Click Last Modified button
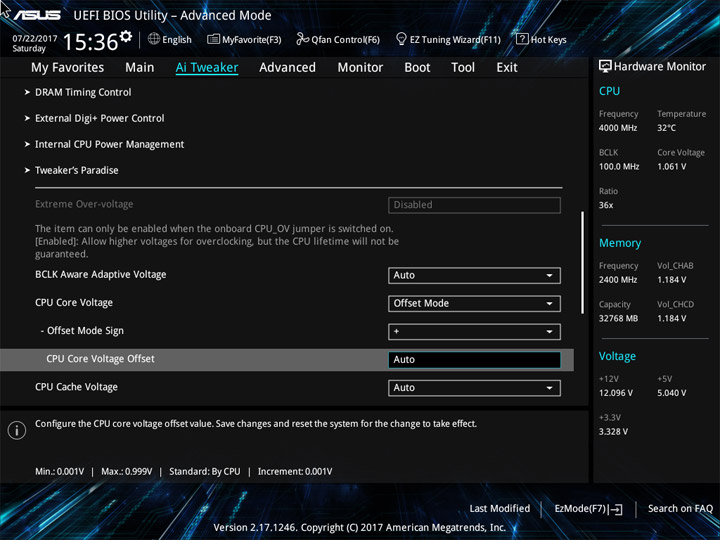720x540 pixels. (500, 509)
